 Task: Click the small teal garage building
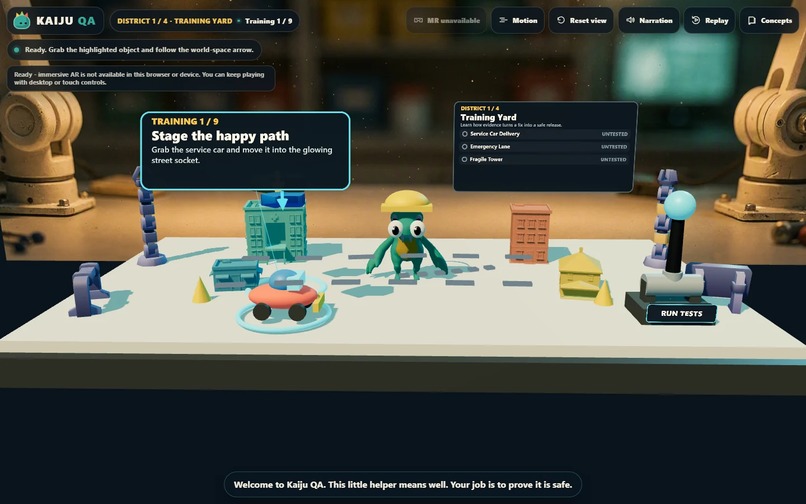[236, 275]
